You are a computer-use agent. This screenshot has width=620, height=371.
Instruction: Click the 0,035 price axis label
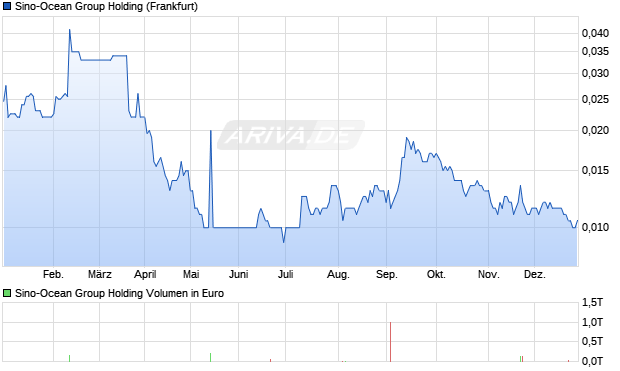[595, 51]
